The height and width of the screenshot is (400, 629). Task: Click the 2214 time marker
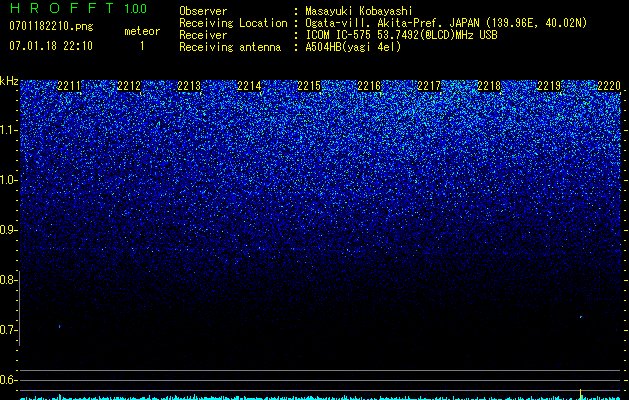point(249,86)
